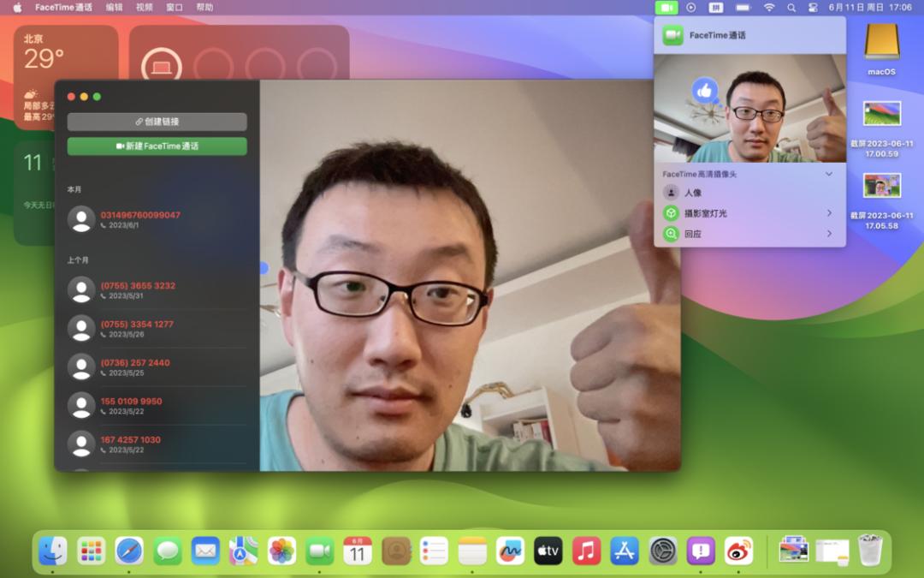Open the FaceTime通话 app menu
This screenshot has width=924, height=578.
click(63, 8)
